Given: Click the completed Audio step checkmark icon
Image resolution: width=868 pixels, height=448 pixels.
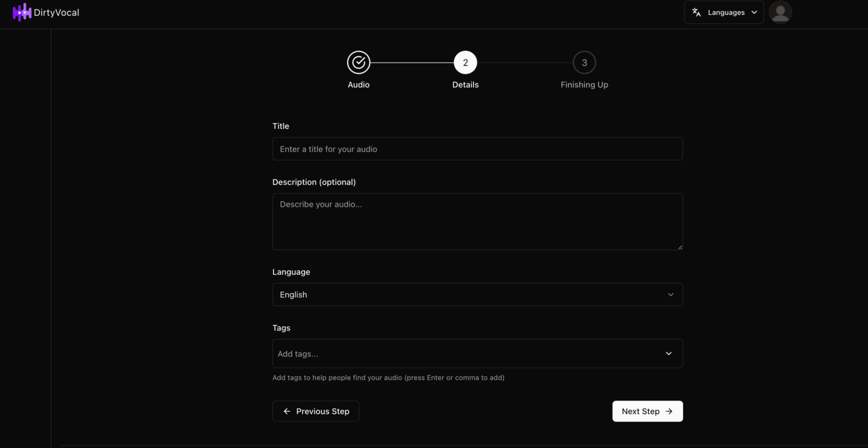Looking at the screenshot, I should point(358,62).
